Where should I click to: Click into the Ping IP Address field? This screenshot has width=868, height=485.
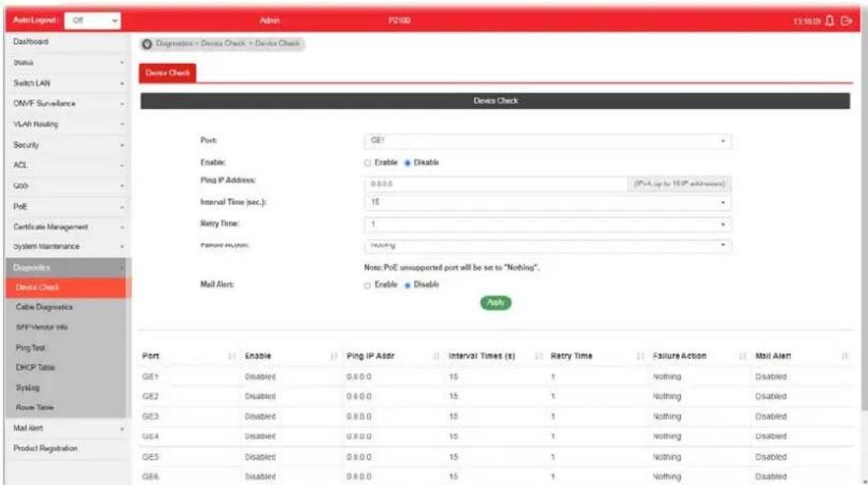click(x=495, y=184)
